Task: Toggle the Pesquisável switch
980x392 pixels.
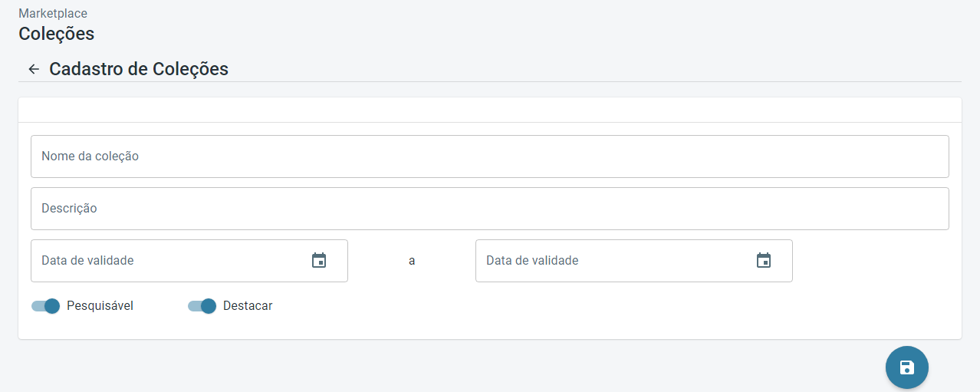Action: click(x=46, y=306)
